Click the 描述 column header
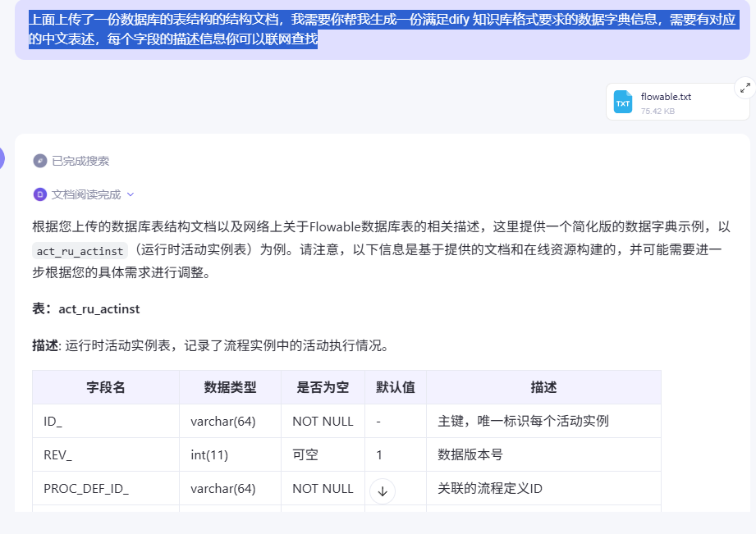This screenshot has height=534, width=756. [543, 387]
